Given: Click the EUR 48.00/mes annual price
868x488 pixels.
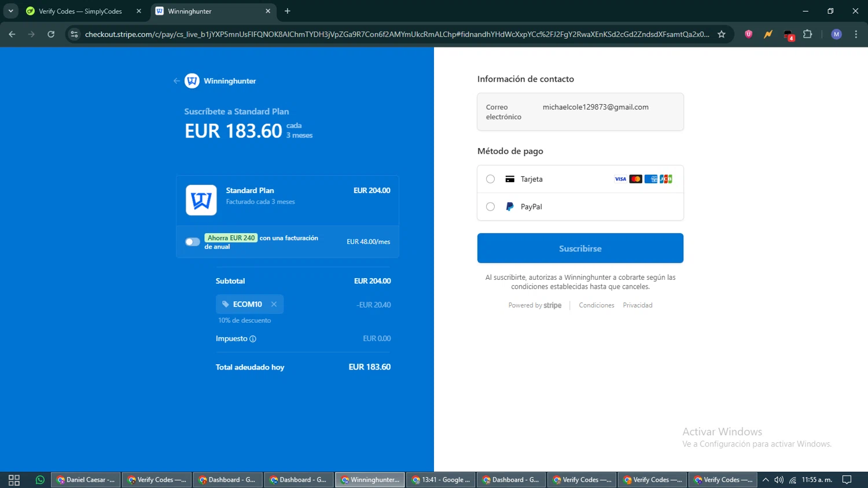Looking at the screenshot, I should click(369, 242).
